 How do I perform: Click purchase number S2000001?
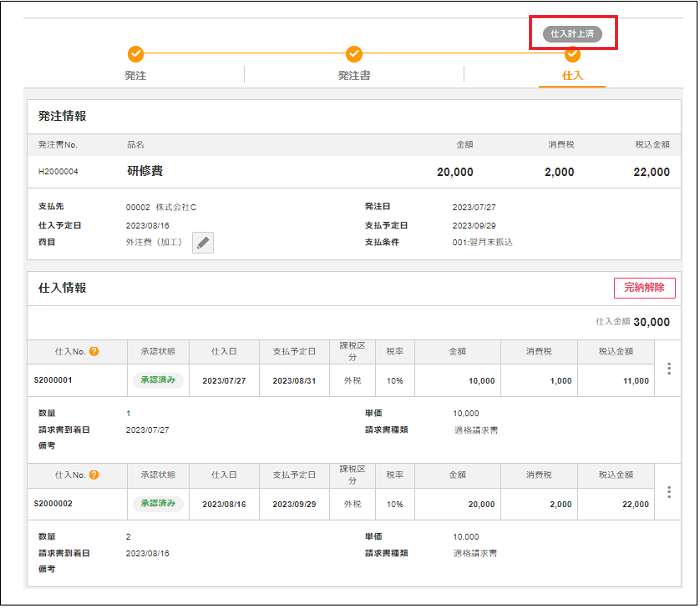(53, 380)
